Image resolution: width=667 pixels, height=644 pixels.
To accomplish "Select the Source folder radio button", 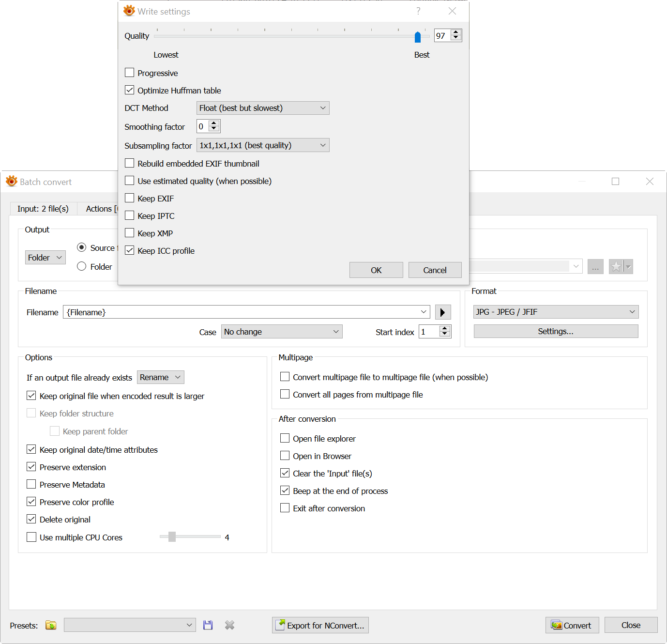I will tap(82, 247).
